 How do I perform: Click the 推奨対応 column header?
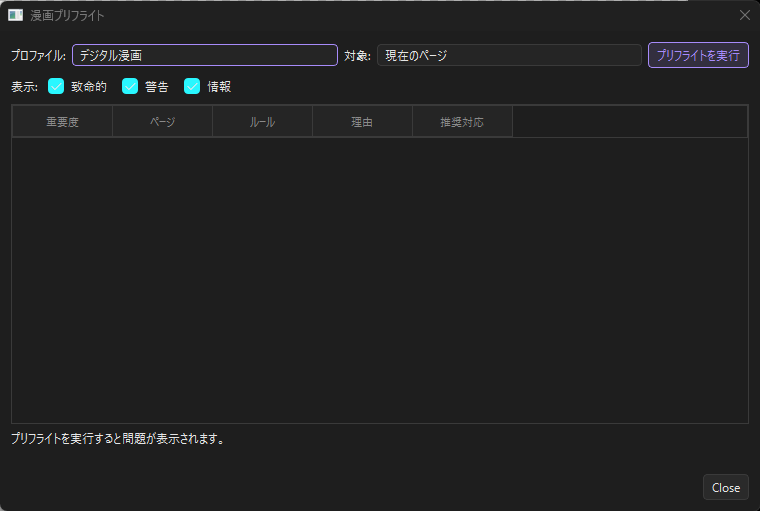pyautogui.click(x=462, y=122)
